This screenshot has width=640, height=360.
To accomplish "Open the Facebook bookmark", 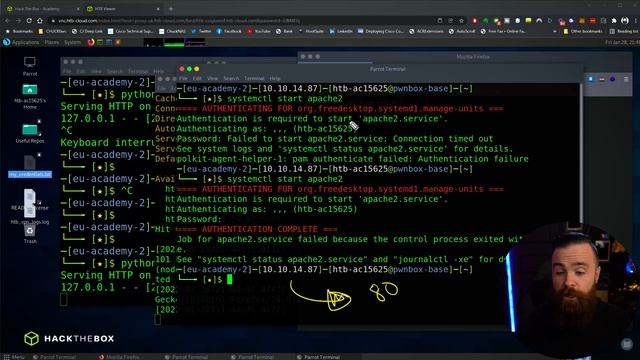I will 229,31.
